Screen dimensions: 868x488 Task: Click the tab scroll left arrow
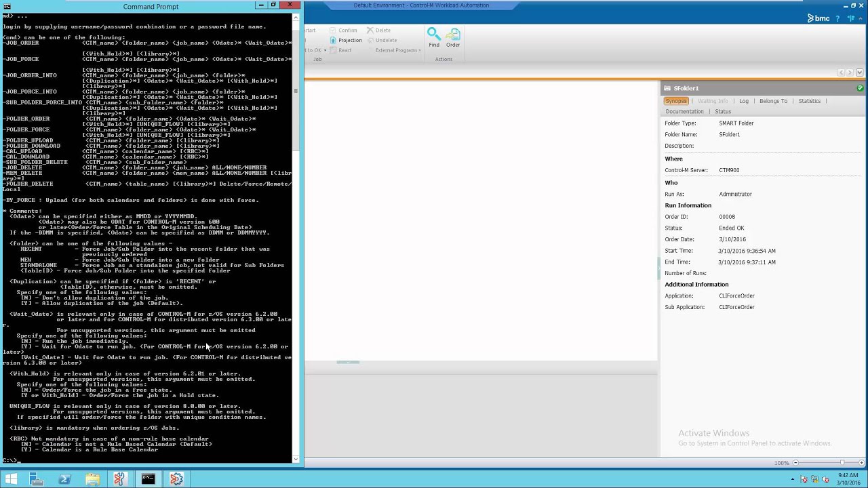pos(842,73)
